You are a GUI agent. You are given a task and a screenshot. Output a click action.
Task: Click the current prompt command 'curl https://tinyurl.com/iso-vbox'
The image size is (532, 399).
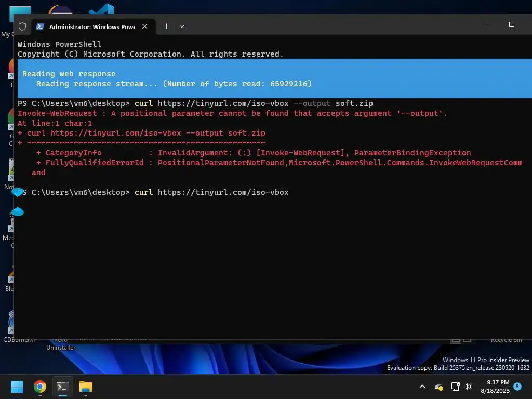(x=212, y=192)
